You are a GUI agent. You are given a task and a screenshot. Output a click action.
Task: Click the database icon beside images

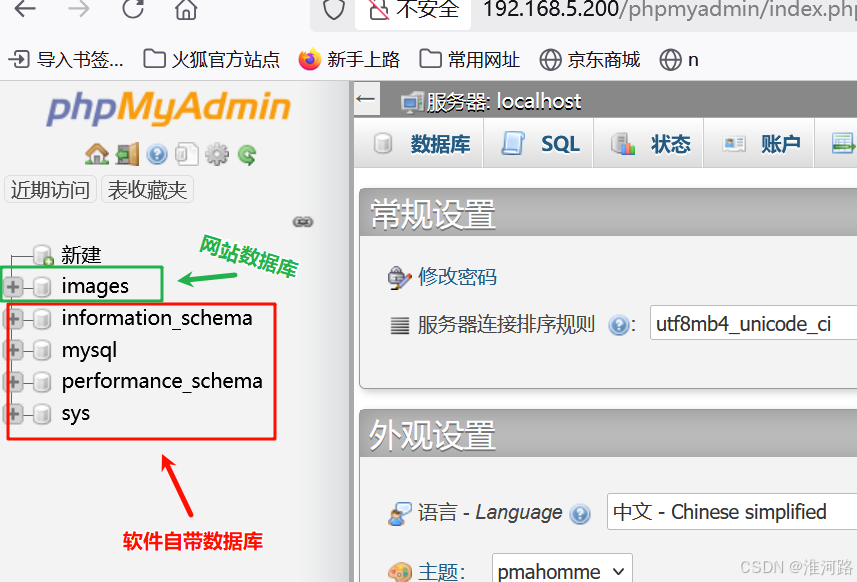pos(42,286)
